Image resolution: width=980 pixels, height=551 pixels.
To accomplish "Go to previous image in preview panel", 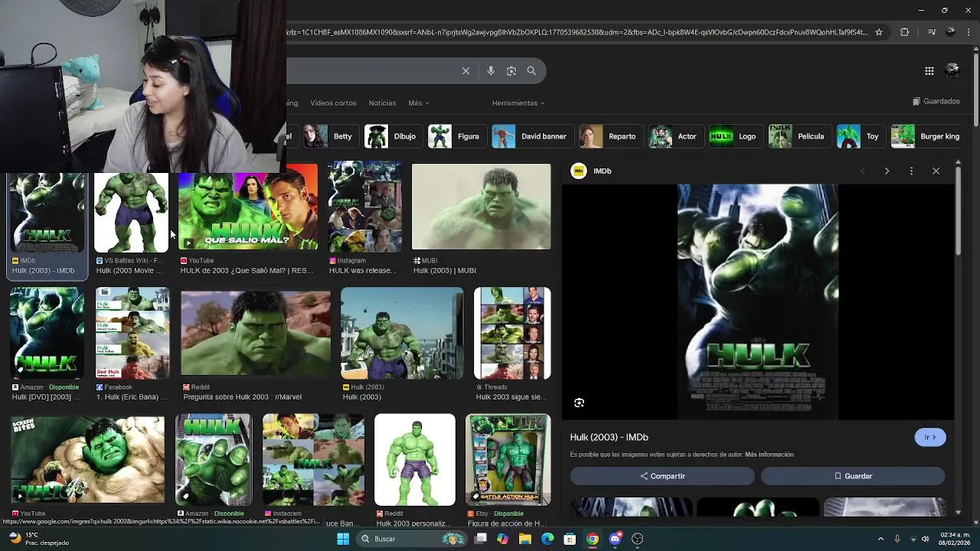I will [862, 171].
